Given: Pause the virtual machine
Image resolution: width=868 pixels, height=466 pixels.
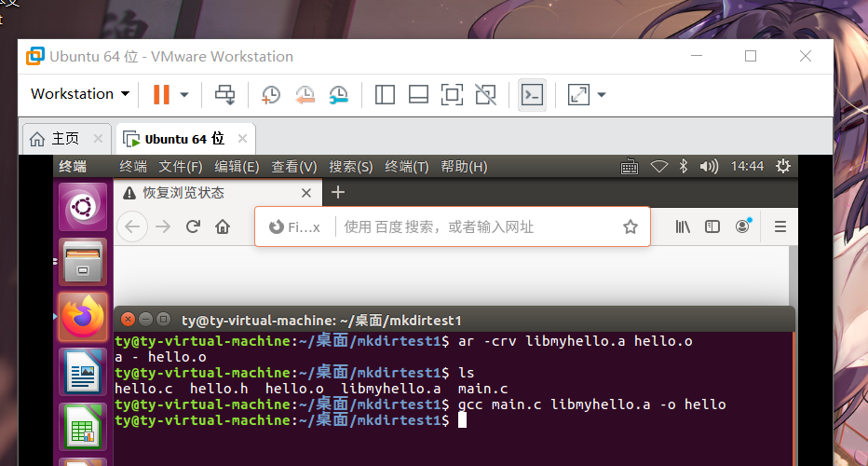Looking at the screenshot, I should (161, 94).
